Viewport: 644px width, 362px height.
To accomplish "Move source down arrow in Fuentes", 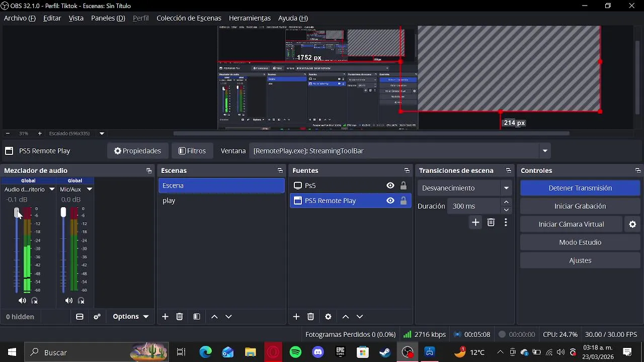I will [360, 317].
